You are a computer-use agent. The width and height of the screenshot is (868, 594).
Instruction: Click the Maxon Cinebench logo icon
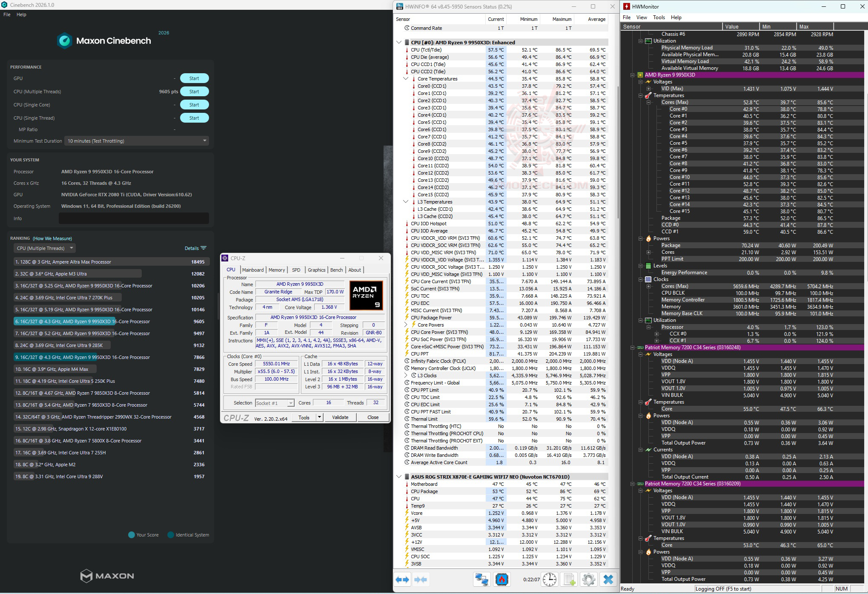click(65, 41)
